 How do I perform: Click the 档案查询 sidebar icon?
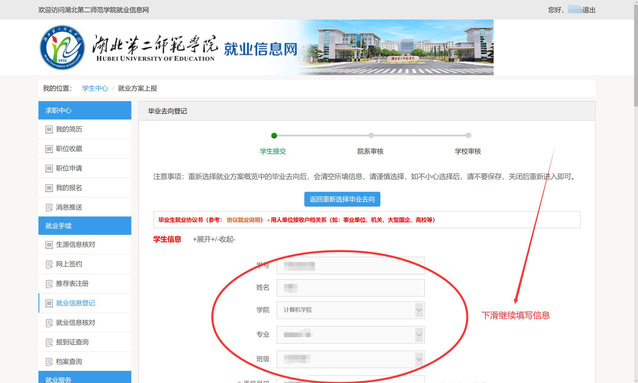click(x=49, y=362)
